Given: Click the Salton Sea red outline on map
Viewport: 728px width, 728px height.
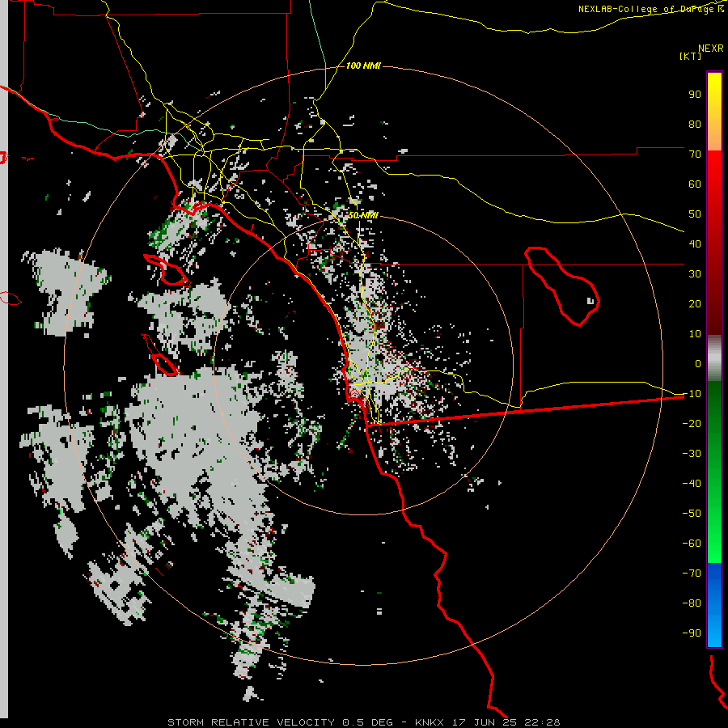Looking at the screenshot, I should (x=562, y=286).
